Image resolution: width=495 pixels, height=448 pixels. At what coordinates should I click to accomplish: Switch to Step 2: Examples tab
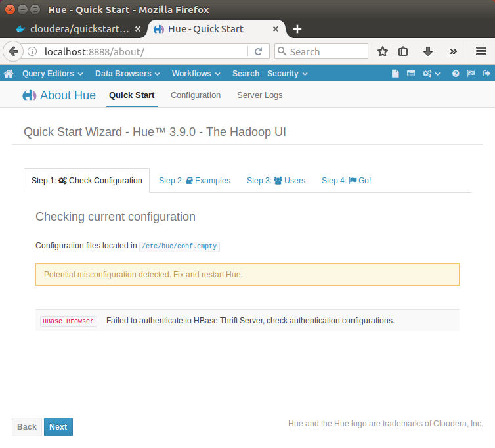click(195, 181)
